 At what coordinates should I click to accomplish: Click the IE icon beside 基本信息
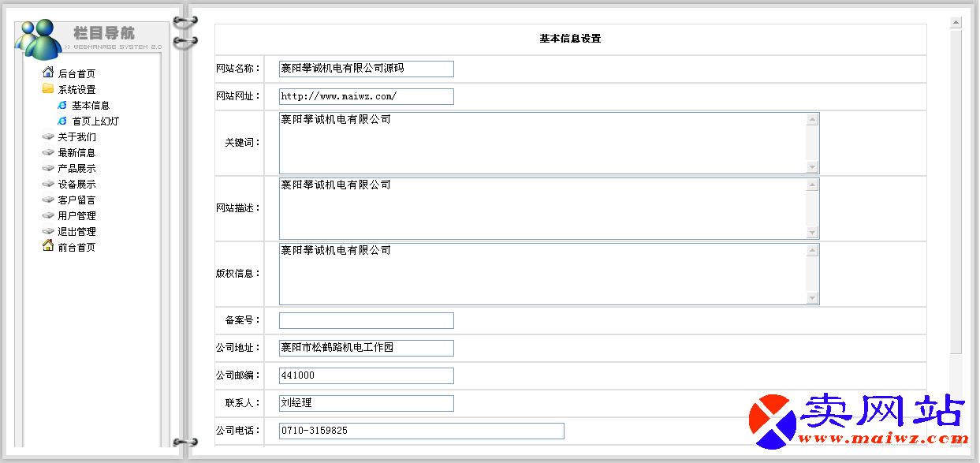click(x=62, y=105)
